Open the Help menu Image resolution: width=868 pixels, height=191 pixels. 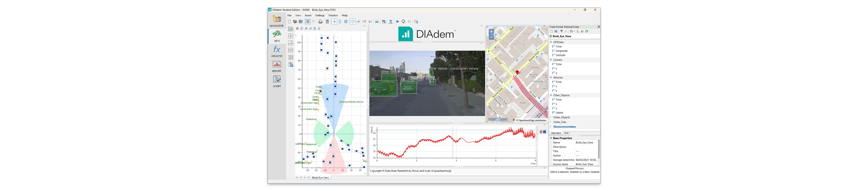[x=345, y=16]
